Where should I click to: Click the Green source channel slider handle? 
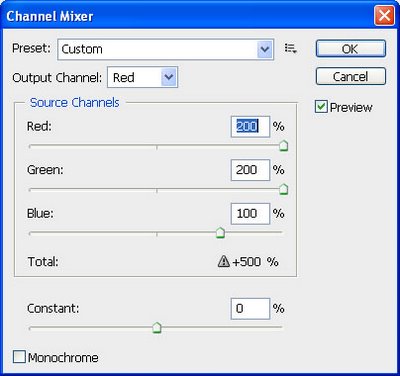click(x=284, y=189)
